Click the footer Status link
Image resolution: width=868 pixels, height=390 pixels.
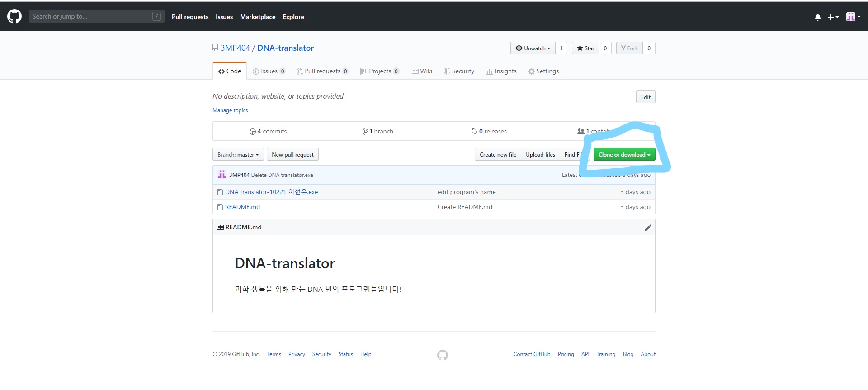[345, 354]
